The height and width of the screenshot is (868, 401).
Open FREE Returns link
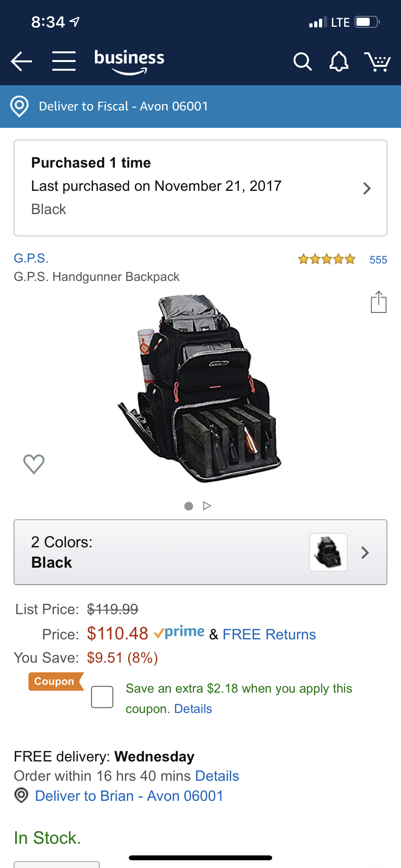[x=269, y=635]
